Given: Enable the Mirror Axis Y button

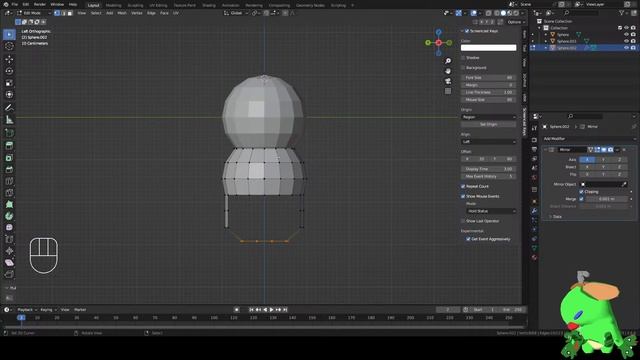Looking at the screenshot, I should coord(603,160).
